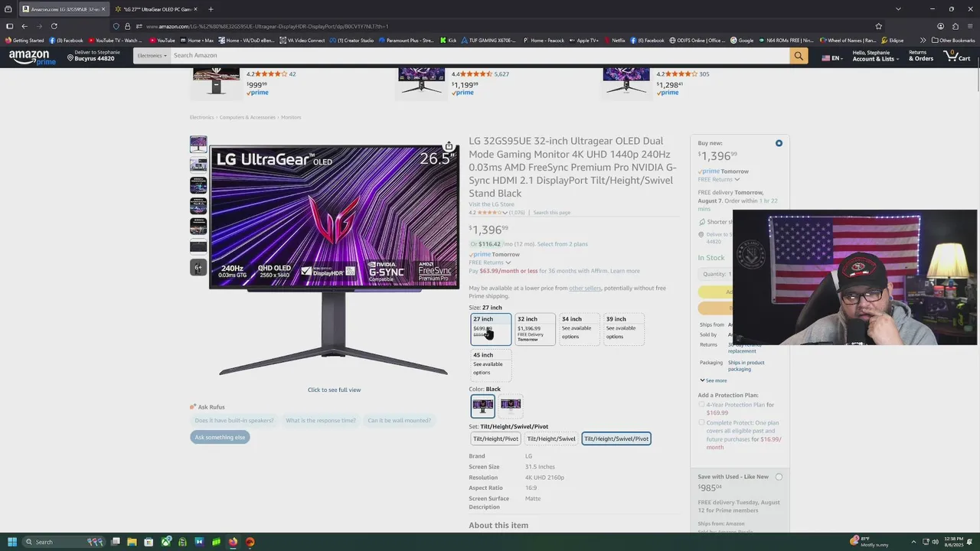Select the 32 inch size option
980x551 pixels.
tap(534, 329)
